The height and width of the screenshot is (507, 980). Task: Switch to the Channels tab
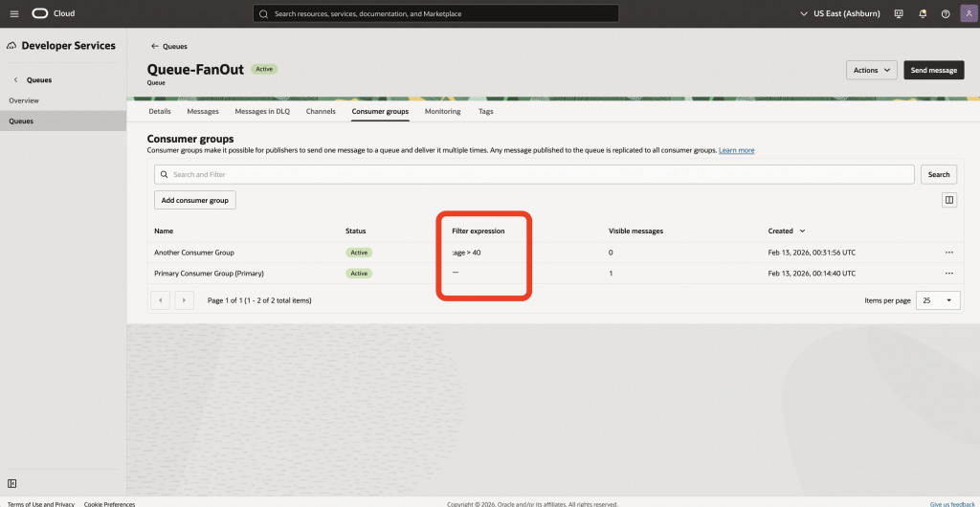pyautogui.click(x=321, y=111)
